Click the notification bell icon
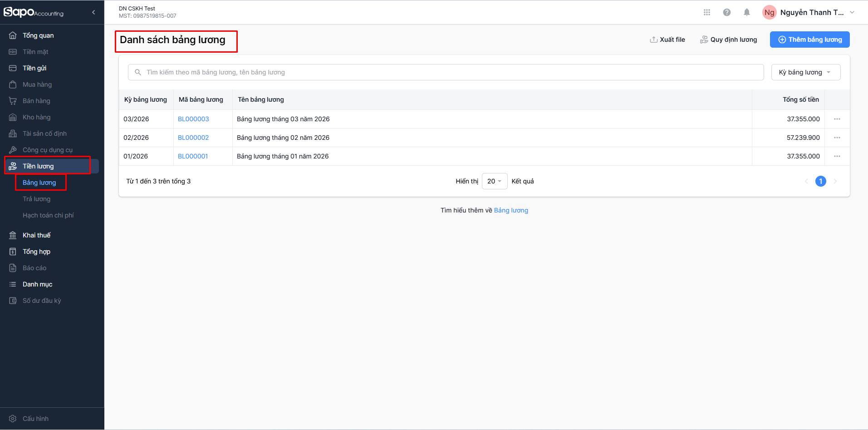This screenshot has height=430, width=868. 746,12
